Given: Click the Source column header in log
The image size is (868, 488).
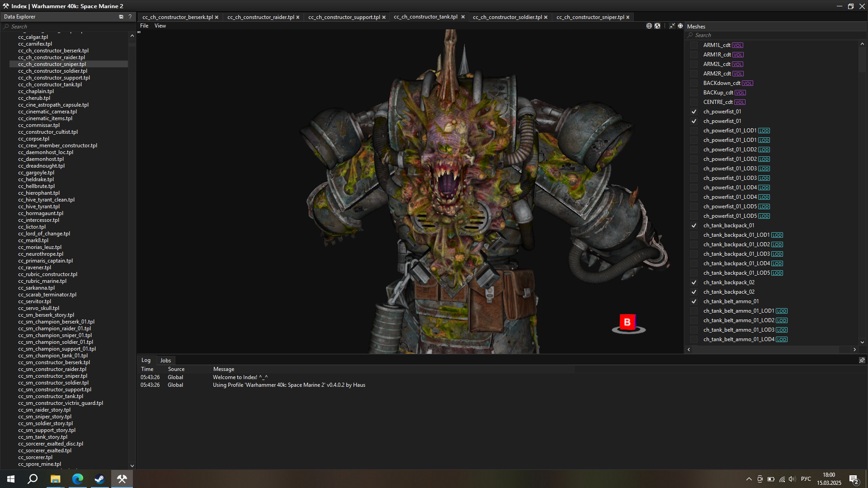Looking at the screenshot, I should pyautogui.click(x=176, y=369).
